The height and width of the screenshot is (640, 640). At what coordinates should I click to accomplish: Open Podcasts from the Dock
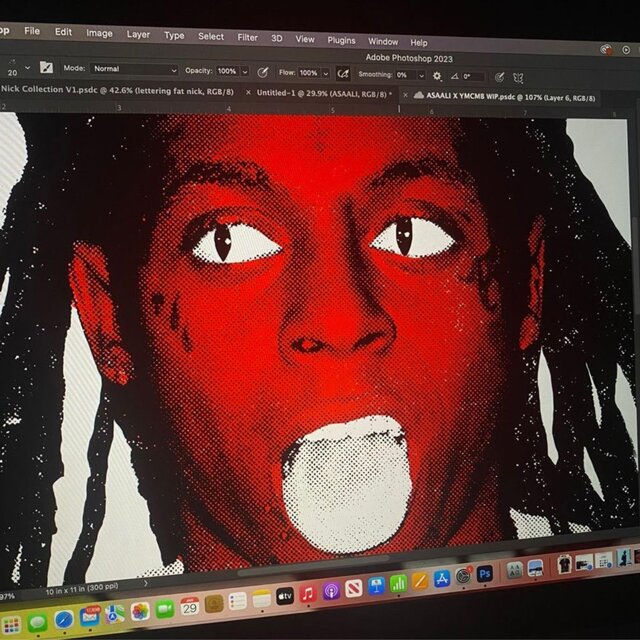point(331,591)
